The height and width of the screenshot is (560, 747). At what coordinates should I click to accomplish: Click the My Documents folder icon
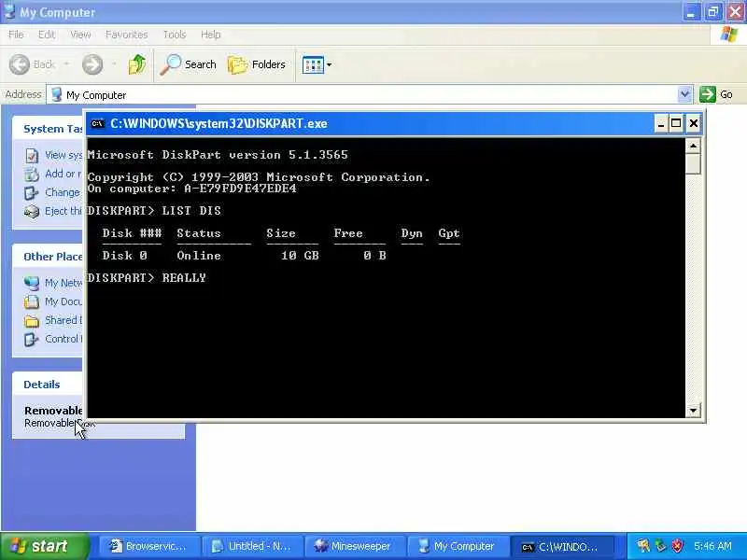pos(32,301)
